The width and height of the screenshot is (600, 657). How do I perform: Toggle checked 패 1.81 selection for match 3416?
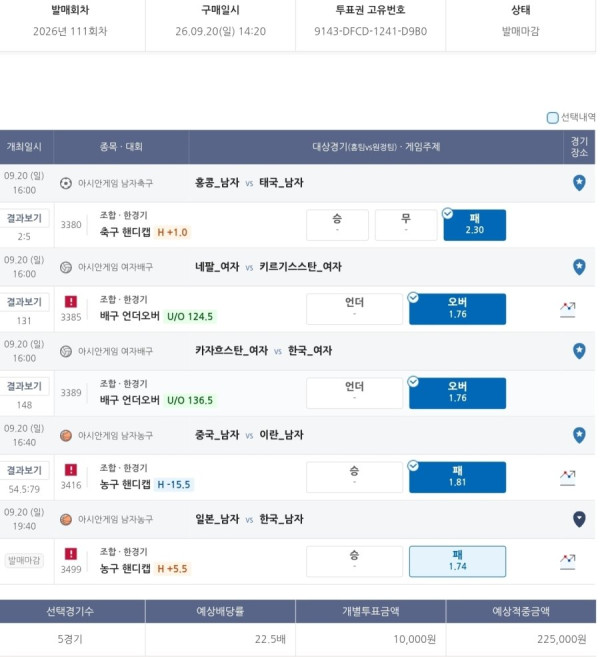pyautogui.click(x=458, y=477)
